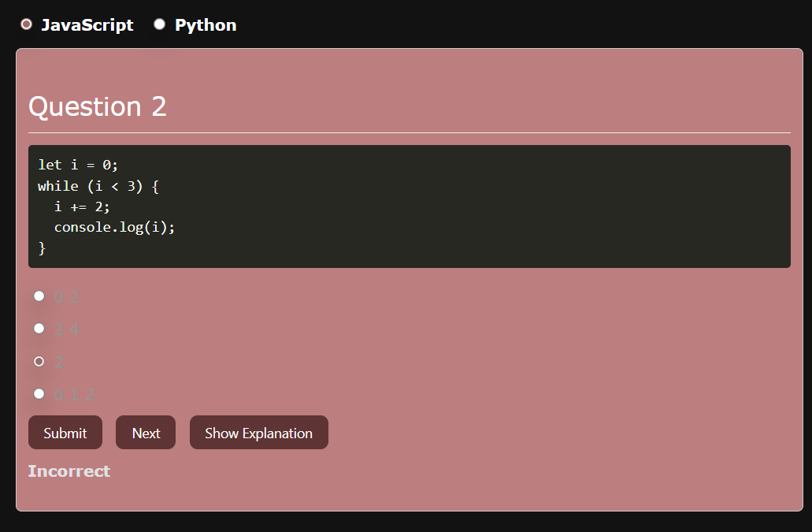Click the Incorrect status message

tap(69, 471)
